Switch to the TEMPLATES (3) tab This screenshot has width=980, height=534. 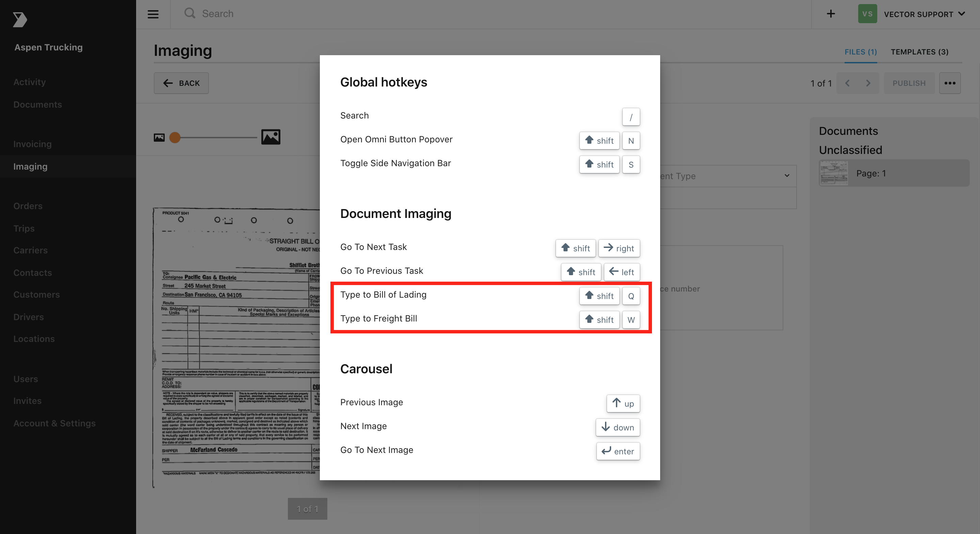(x=919, y=52)
